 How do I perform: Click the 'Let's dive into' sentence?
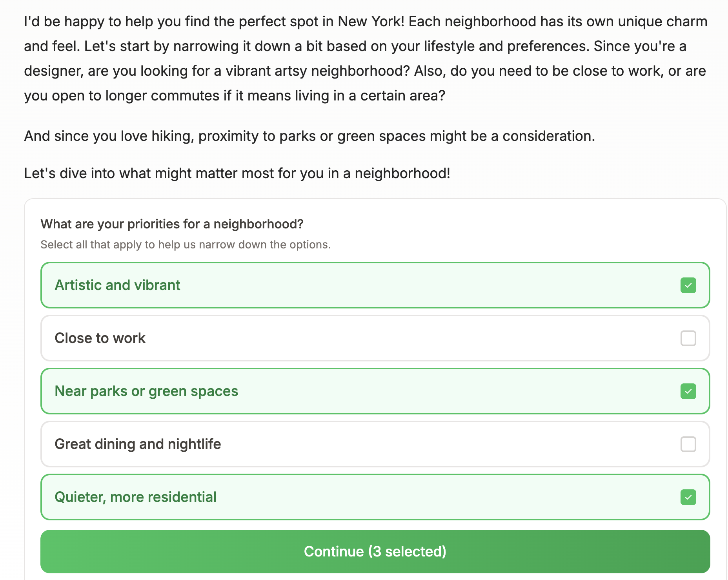pos(237,173)
